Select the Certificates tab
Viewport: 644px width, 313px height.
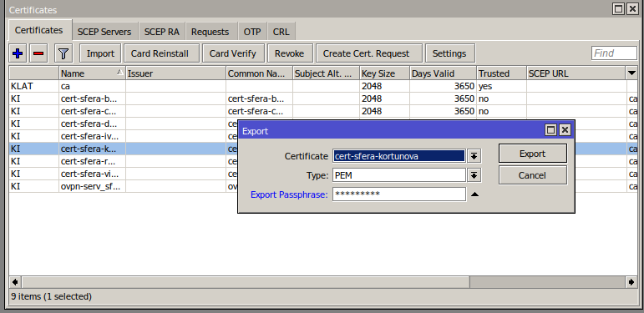pos(39,30)
